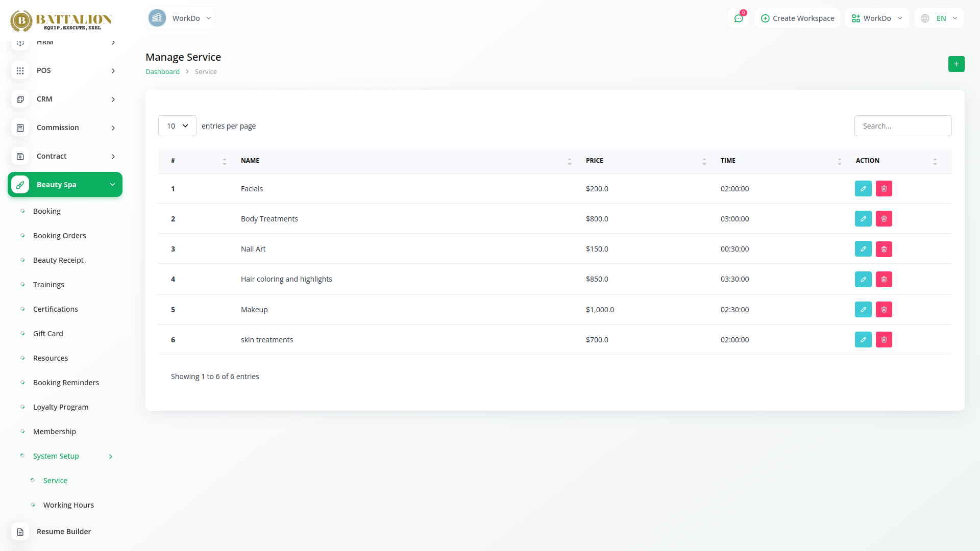
Task: Click edit pencil for Makeup row
Action: (863, 310)
